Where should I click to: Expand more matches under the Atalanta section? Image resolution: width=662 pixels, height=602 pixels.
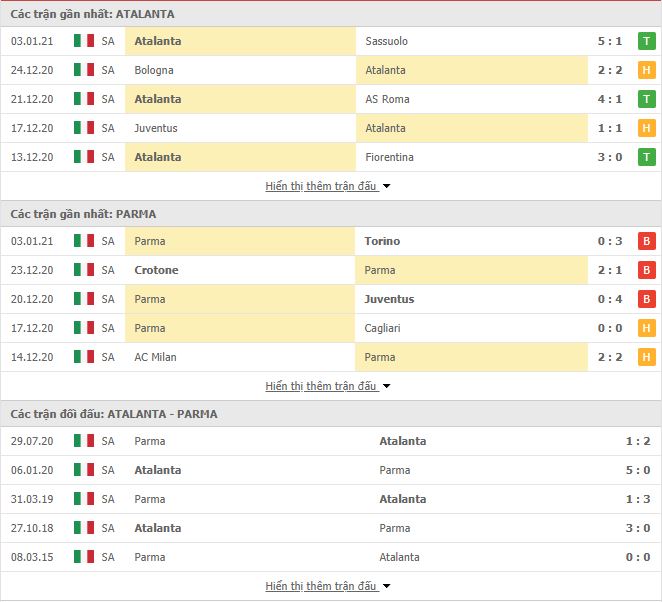click(x=328, y=186)
